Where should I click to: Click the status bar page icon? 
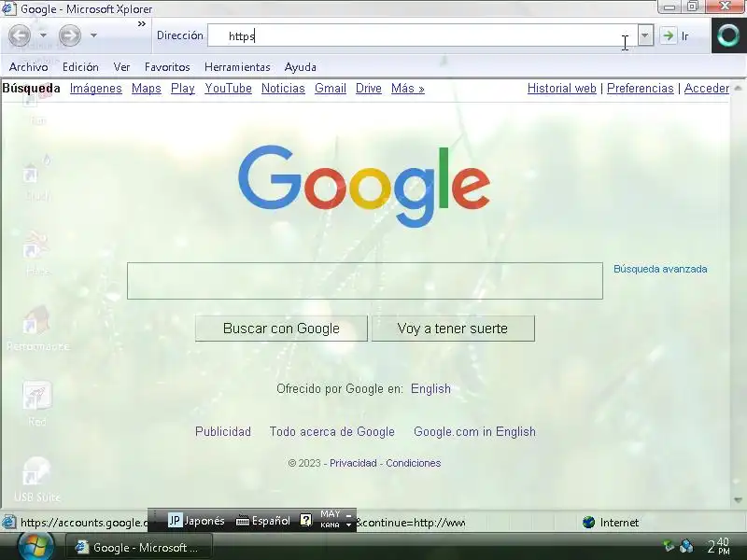8,523
